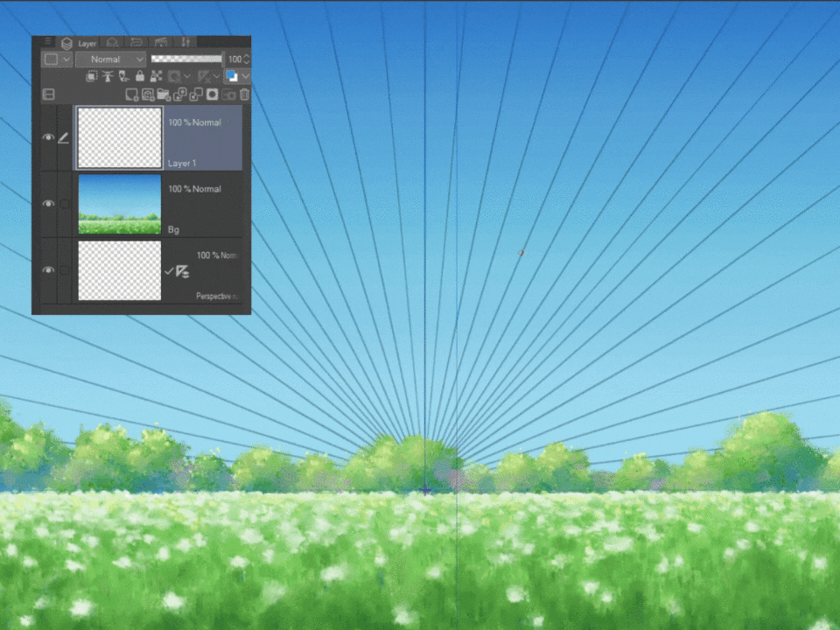Screen dimensions: 840x630
Task: Toggle the selection checkbox of Bg layer
Action: 64,204
